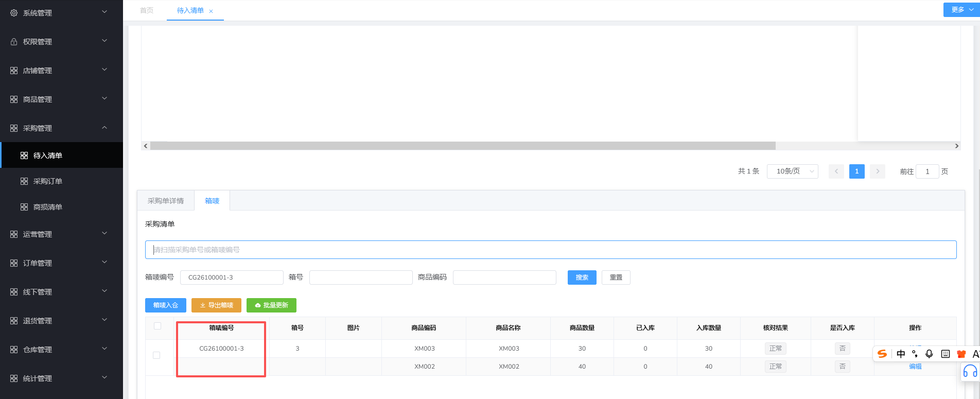
Task: Select the 箱唛 tab
Action: (x=212, y=201)
